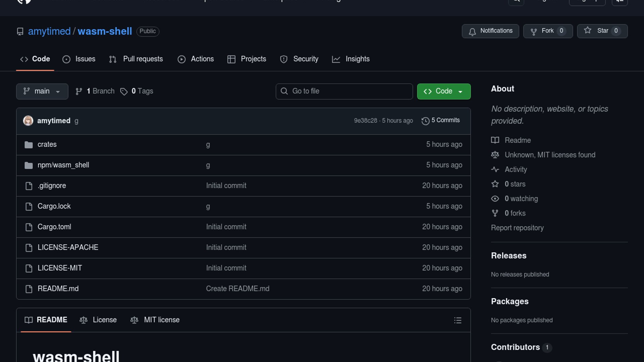Star the wasm-shell repository
The width and height of the screenshot is (644, 362).
pyautogui.click(x=602, y=31)
